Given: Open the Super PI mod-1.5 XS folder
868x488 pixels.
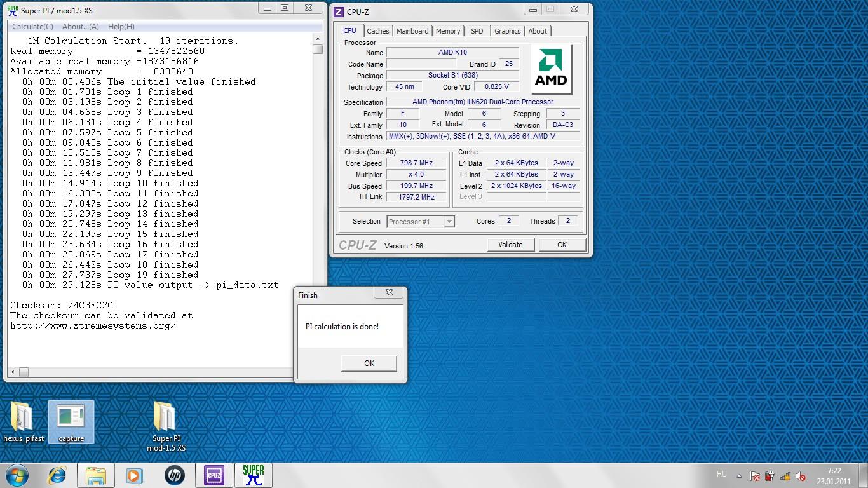Looking at the screenshot, I should coord(166,425).
